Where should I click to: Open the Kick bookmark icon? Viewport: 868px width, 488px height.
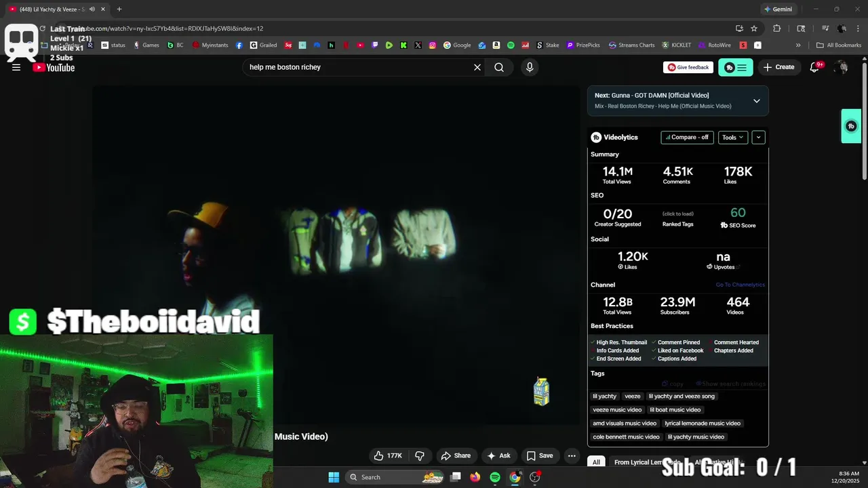[x=403, y=45]
